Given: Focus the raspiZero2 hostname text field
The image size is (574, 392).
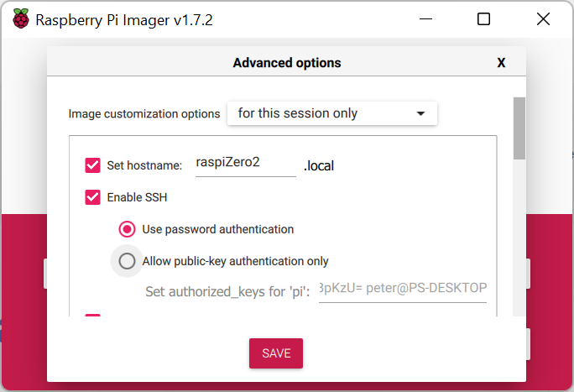Looking at the screenshot, I should [246, 164].
